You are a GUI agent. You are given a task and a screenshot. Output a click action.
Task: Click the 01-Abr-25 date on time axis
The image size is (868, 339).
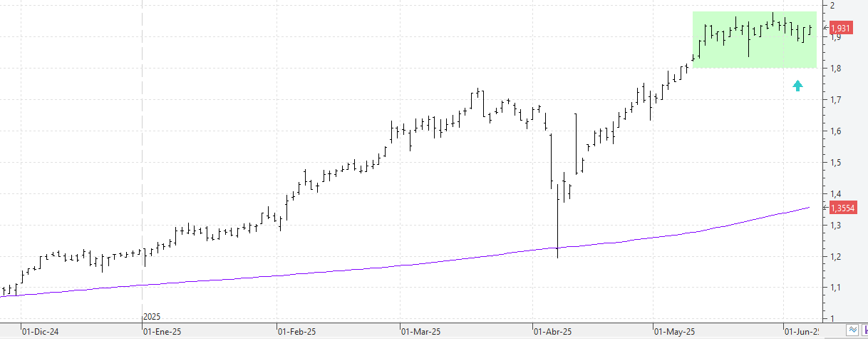point(552,332)
